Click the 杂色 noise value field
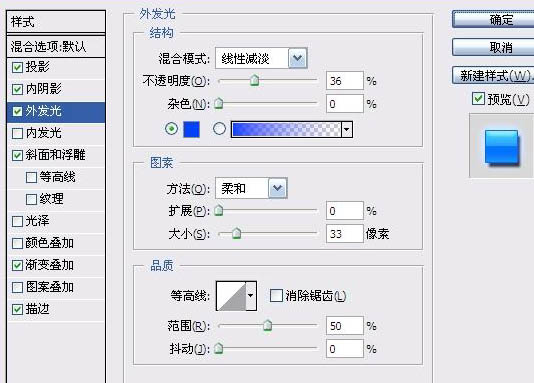The width and height of the screenshot is (534, 383). (345, 103)
